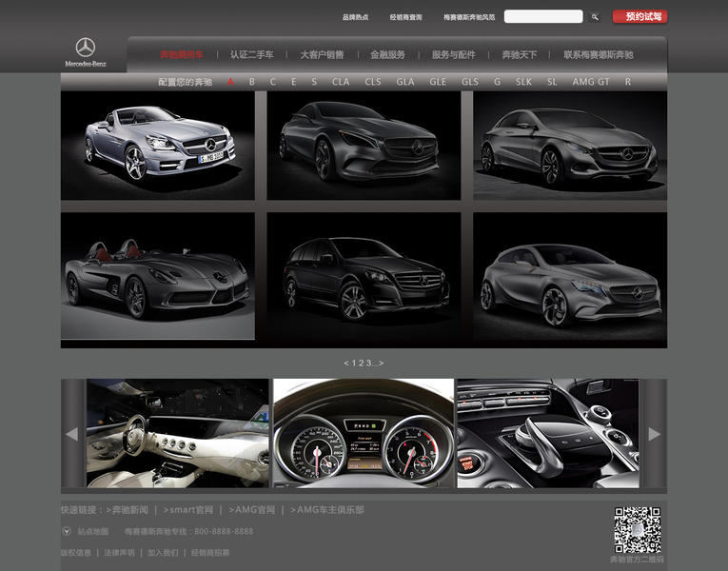Open the center console gear selector photo
This screenshot has width=728, height=571.
pos(548,433)
